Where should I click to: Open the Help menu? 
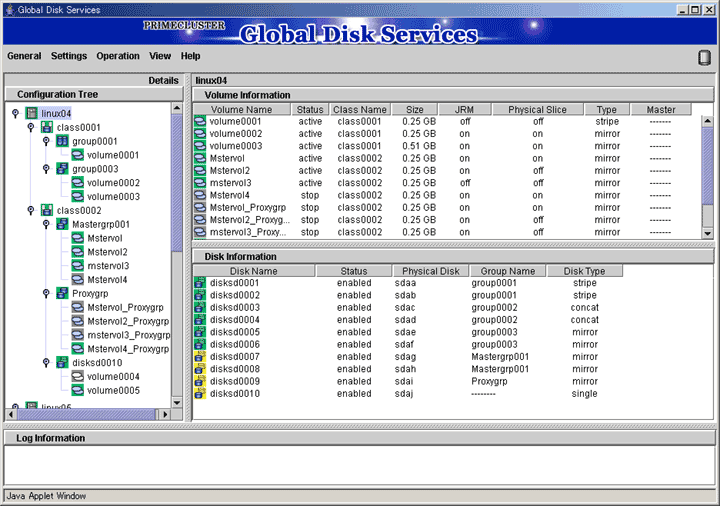(191, 56)
